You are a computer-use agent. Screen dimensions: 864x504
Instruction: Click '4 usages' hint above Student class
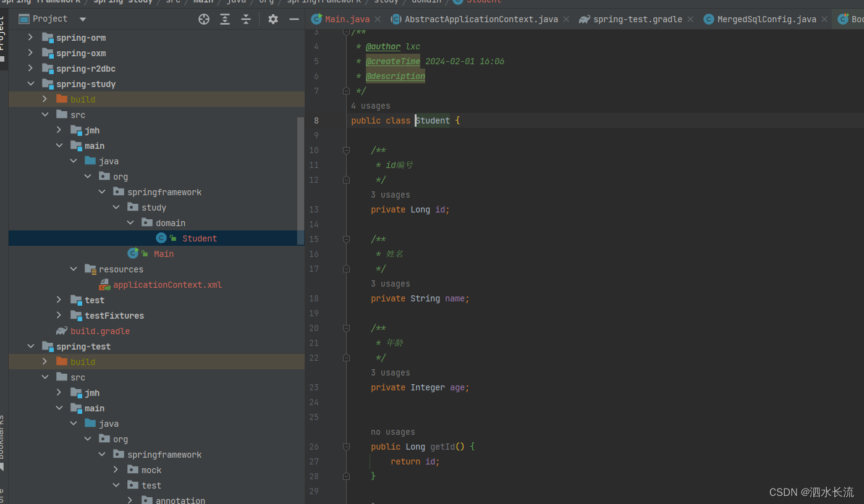pos(371,106)
